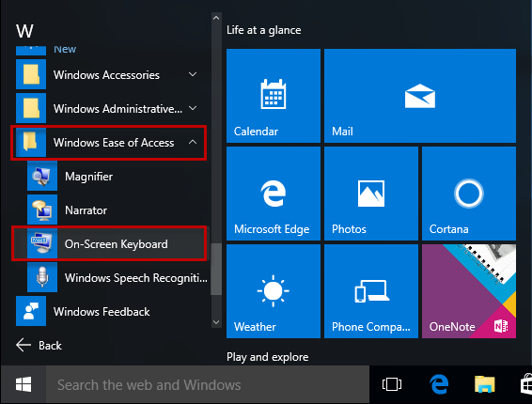This screenshot has height=404, width=532.
Task: Click the app list scroll down arrow
Action: click(216, 322)
